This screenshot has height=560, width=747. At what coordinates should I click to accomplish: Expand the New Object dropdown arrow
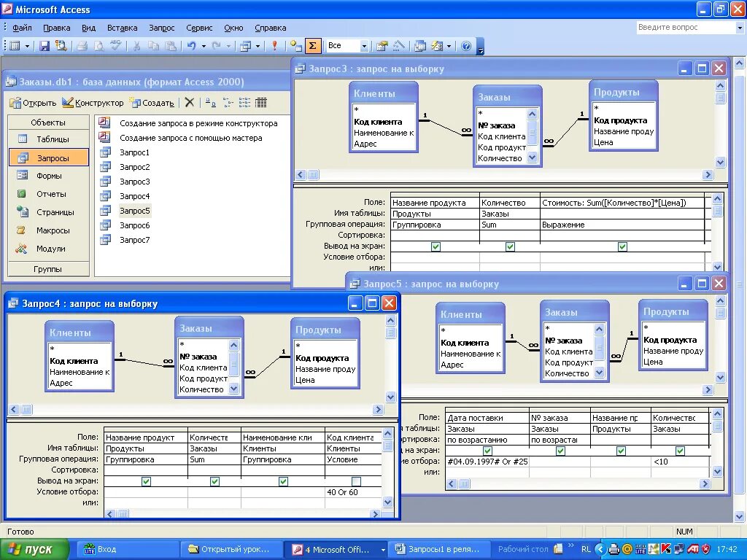pyautogui.click(x=449, y=46)
